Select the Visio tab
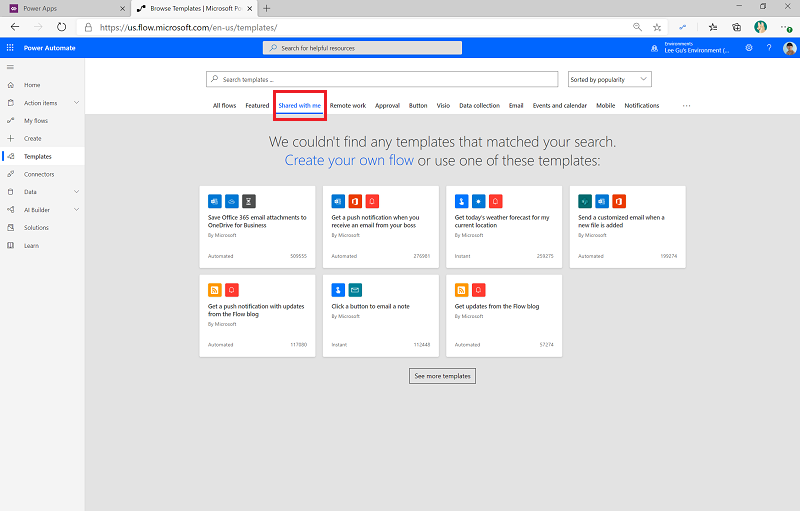Viewport: 800px width, 511px height. tap(443, 106)
